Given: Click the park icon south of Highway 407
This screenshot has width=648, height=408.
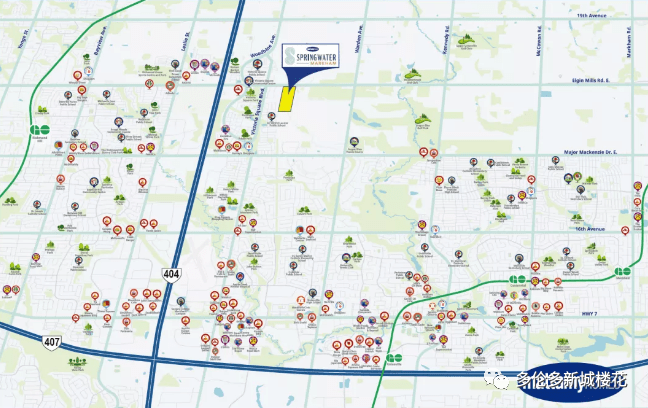Looking at the screenshot, I should 77,363.
